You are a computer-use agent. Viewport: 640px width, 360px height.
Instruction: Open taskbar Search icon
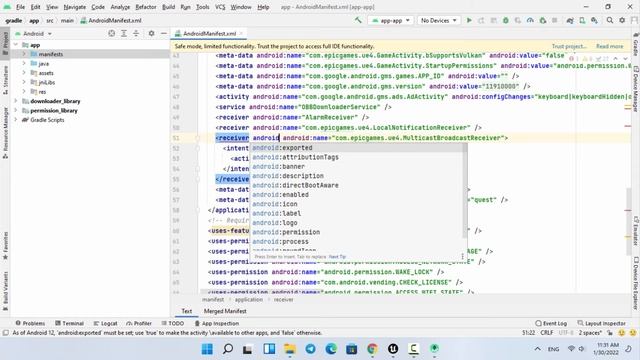(x=228, y=349)
